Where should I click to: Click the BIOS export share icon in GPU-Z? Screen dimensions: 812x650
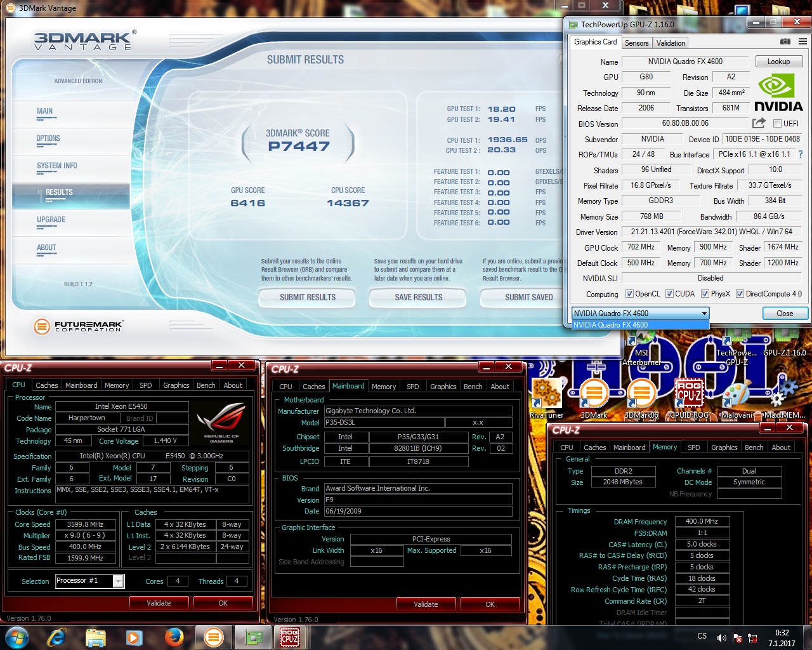759,123
